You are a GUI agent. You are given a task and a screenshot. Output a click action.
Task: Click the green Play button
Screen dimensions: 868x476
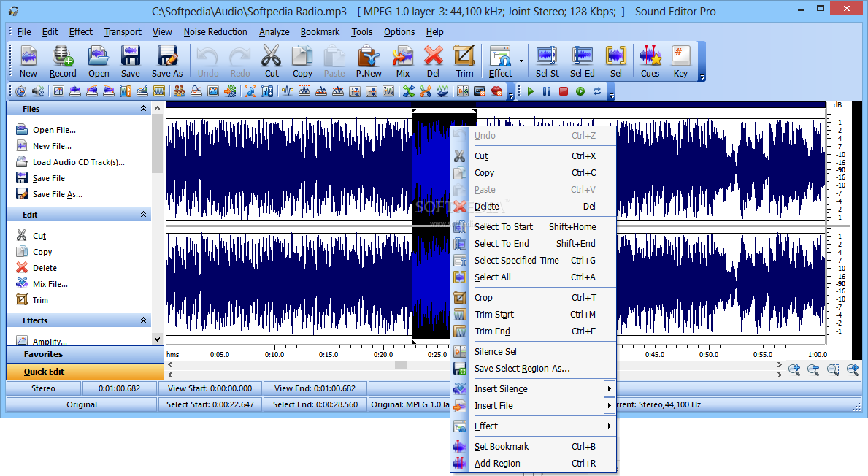(530, 91)
